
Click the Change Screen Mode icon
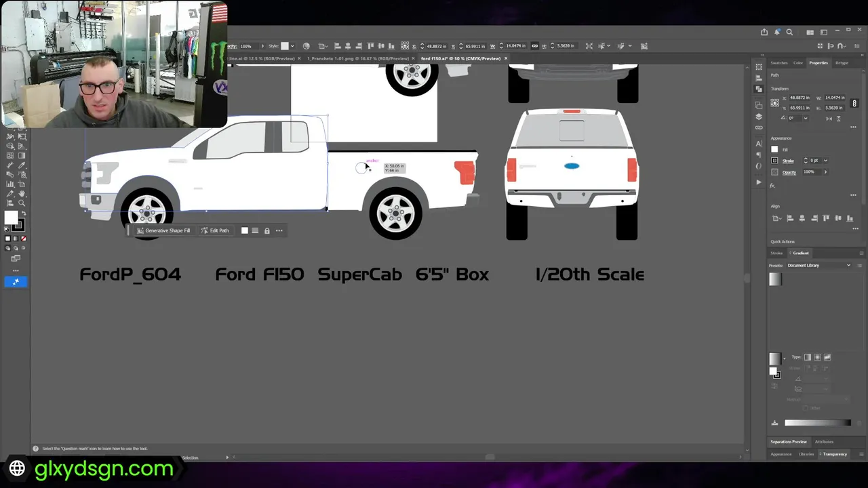(x=16, y=258)
